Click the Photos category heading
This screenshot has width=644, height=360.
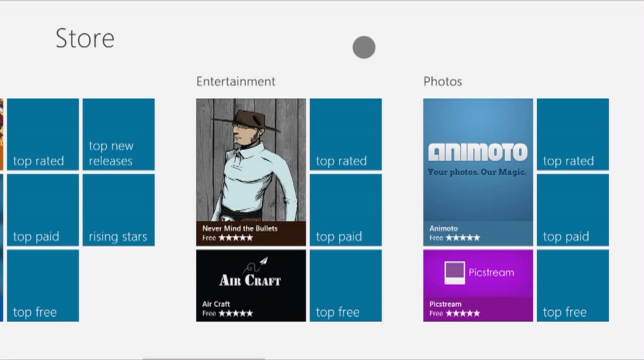point(443,81)
